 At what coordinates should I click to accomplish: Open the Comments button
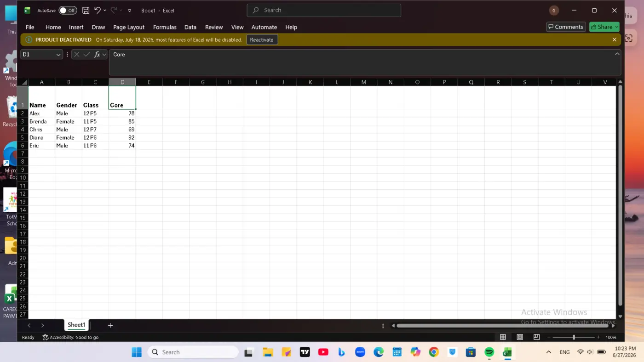click(x=566, y=27)
